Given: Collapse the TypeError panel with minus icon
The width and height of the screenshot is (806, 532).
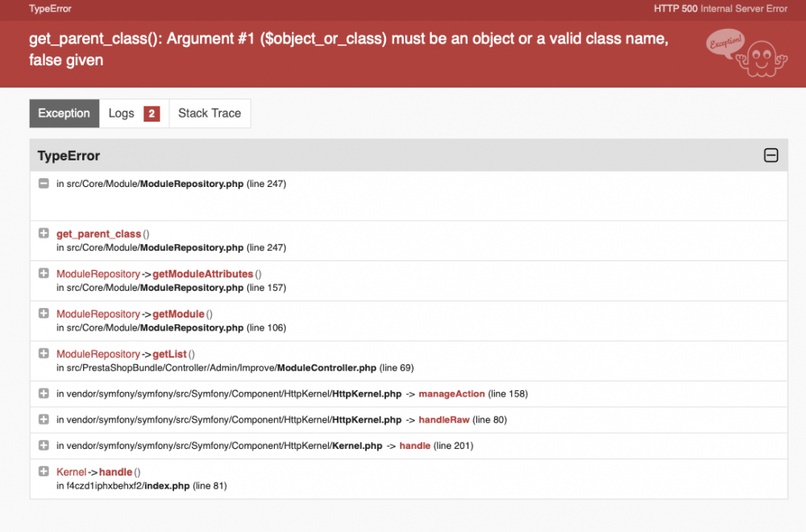Looking at the screenshot, I should tap(771, 156).
